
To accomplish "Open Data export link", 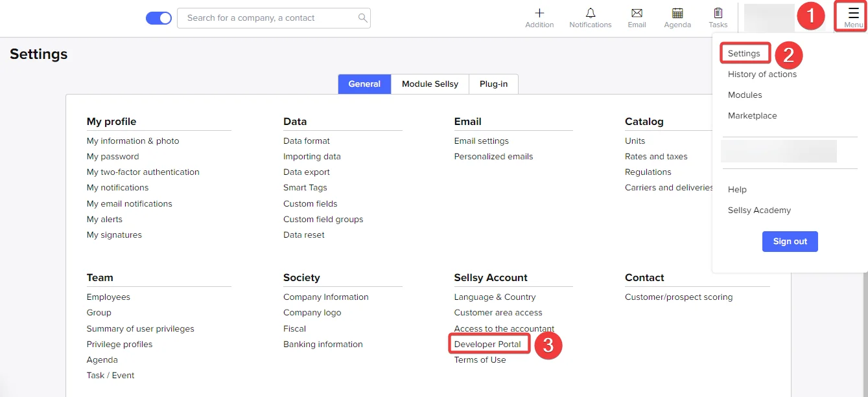I will pyautogui.click(x=307, y=172).
